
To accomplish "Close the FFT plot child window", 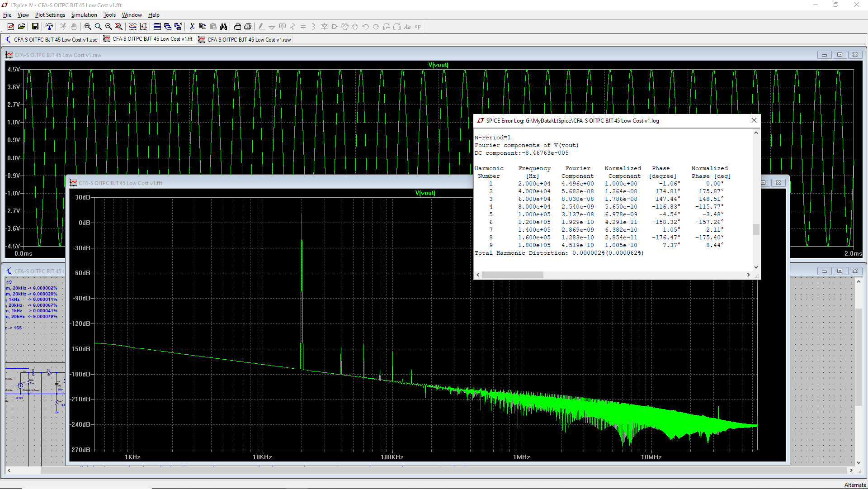I will coord(778,183).
